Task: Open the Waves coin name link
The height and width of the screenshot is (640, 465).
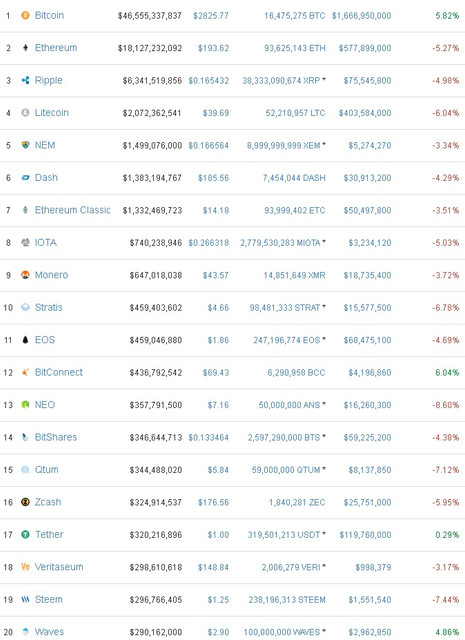Action: [x=49, y=632]
